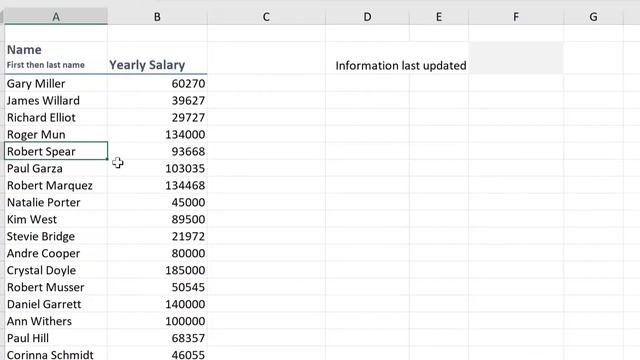Select the 'Information last updated' cell
Image resolution: width=640 pixels, height=360 pixels.
[x=401, y=66]
